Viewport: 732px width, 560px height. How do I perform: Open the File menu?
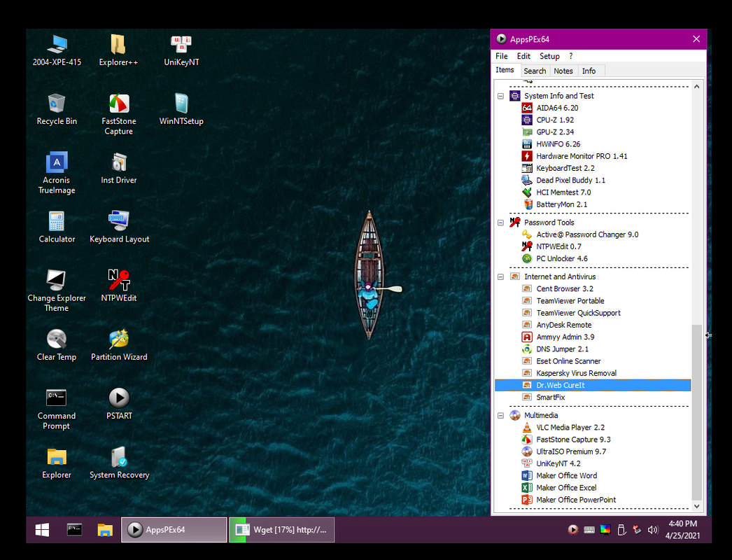tap(501, 56)
